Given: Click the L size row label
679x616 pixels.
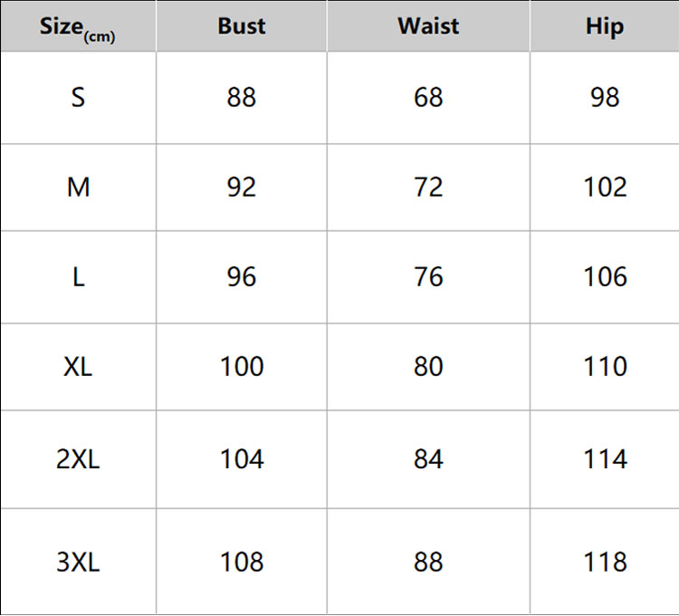Looking at the screenshot, I should (x=78, y=276).
